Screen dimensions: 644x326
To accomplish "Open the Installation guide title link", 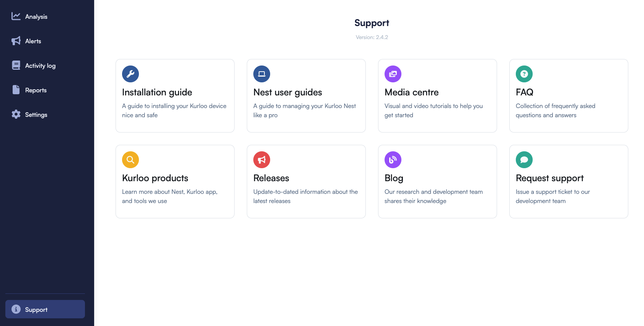I will [157, 92].
